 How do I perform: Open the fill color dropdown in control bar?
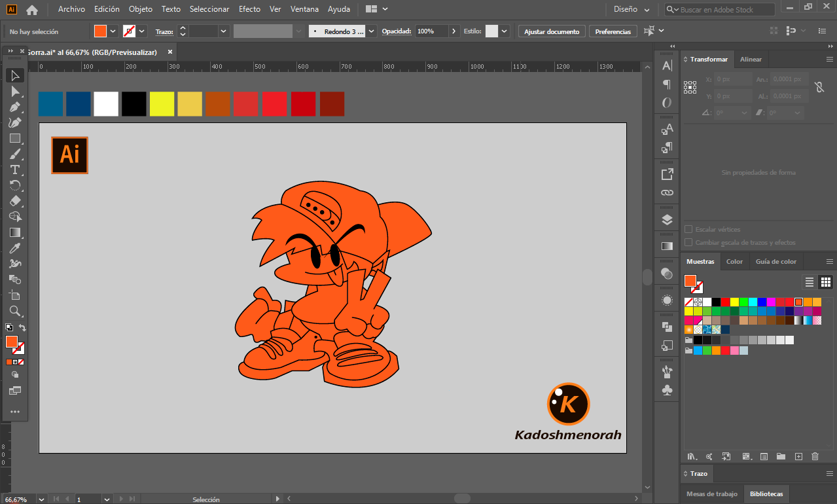click(x=113, y=31)
